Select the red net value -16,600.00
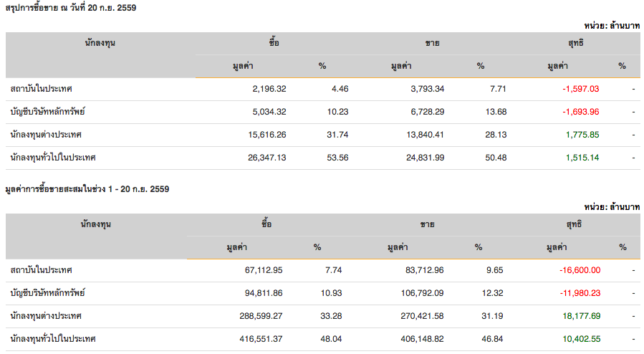The width and height of the screenshot is (644, 354). tap(580, 270)
